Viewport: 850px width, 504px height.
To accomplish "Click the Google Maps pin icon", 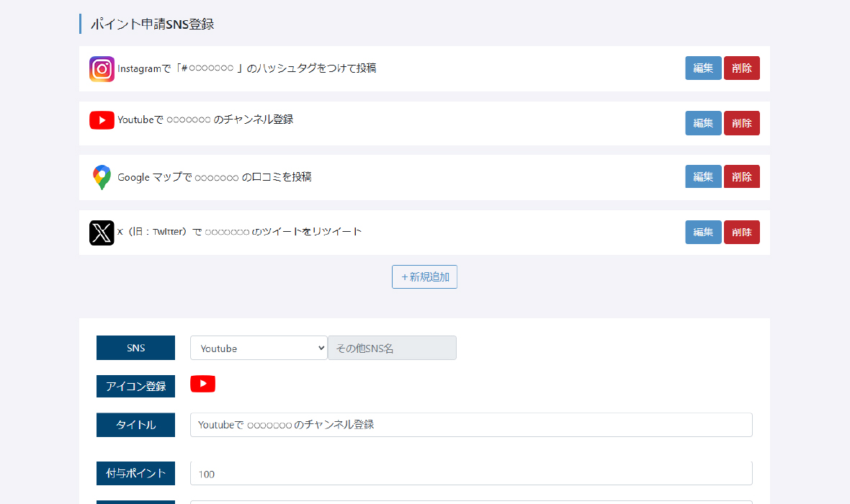I will point(102,177).
